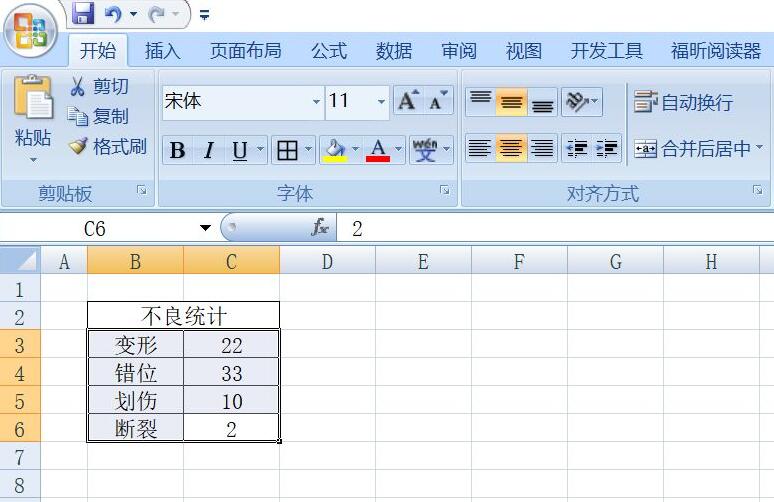Open 剪贴板 dialog launcher
774x502 pixels.
tap(142, 190)
